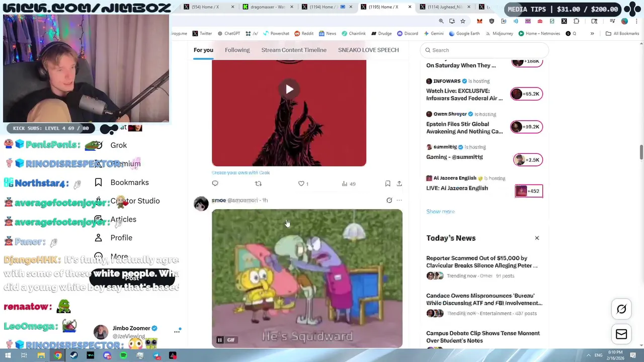Open Midjourney bookmark

[499, 34]
